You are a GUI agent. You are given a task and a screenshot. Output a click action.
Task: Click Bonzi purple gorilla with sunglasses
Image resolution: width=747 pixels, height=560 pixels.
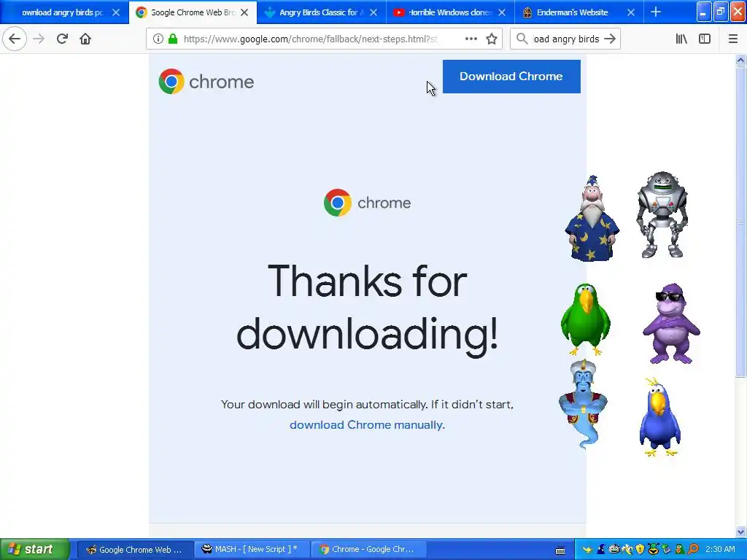coord(671,323)
